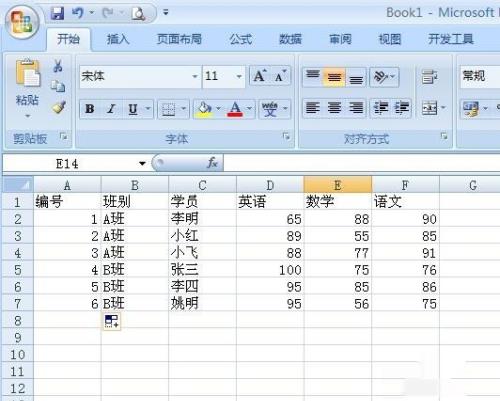Click the Wrap Text icon
The width and height of the screenshot is (500, 401).
pyautogui.click(x=429, y=77)
